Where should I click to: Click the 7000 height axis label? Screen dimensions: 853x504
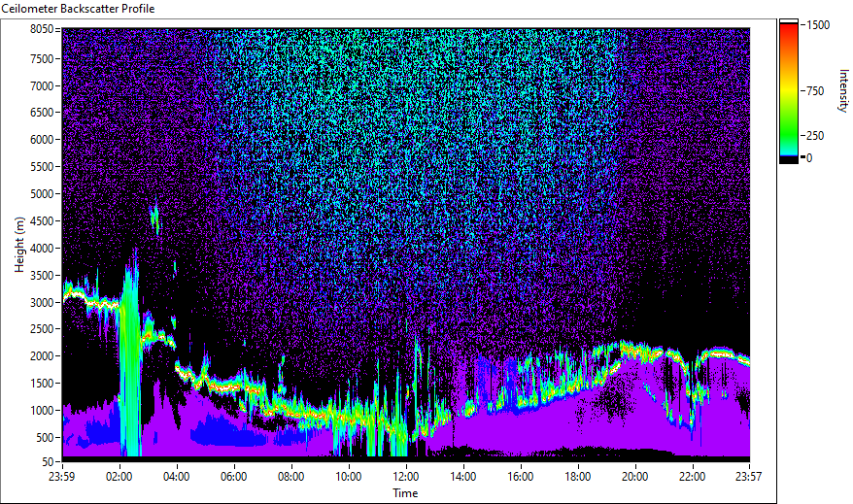click(x=42, y=85)
